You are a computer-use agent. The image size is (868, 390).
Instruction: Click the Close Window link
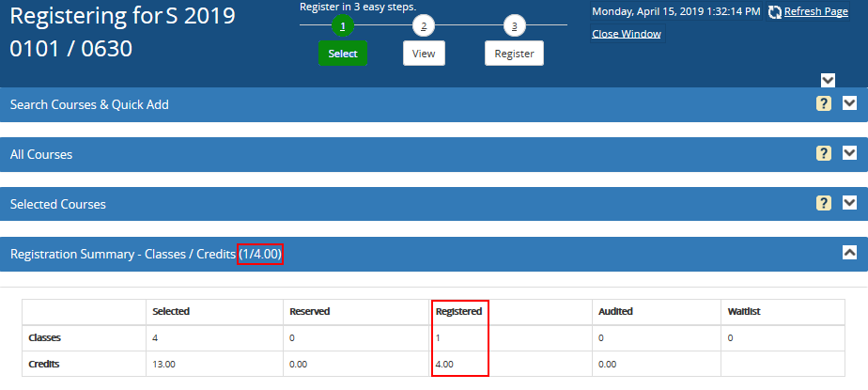coord(626,34)
